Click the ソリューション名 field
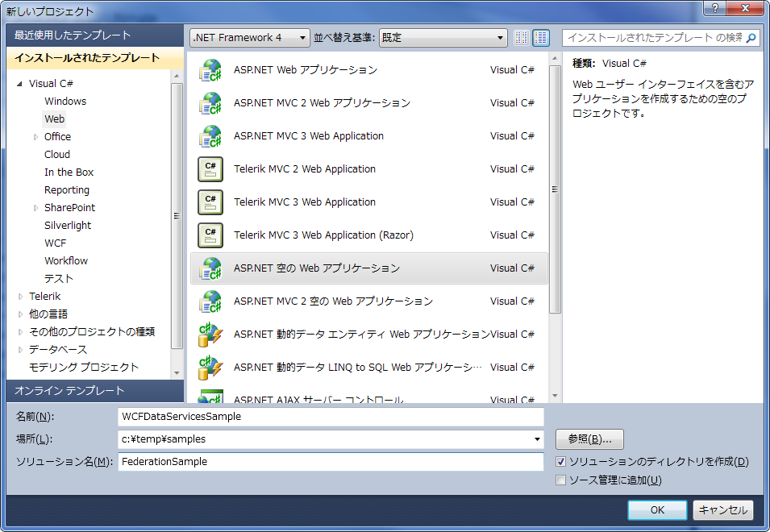Viewport: 770px width, 532px height. pyautogui.click(x=331, y=462)
